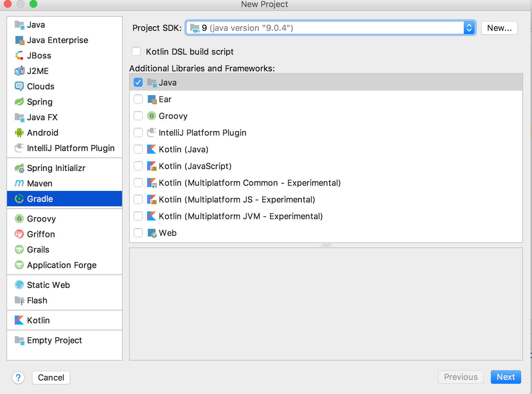This screenshot has height=394, width=532.
Task: Enable Kotlin DSL build script checkbox
Action: tap(136, 51)
